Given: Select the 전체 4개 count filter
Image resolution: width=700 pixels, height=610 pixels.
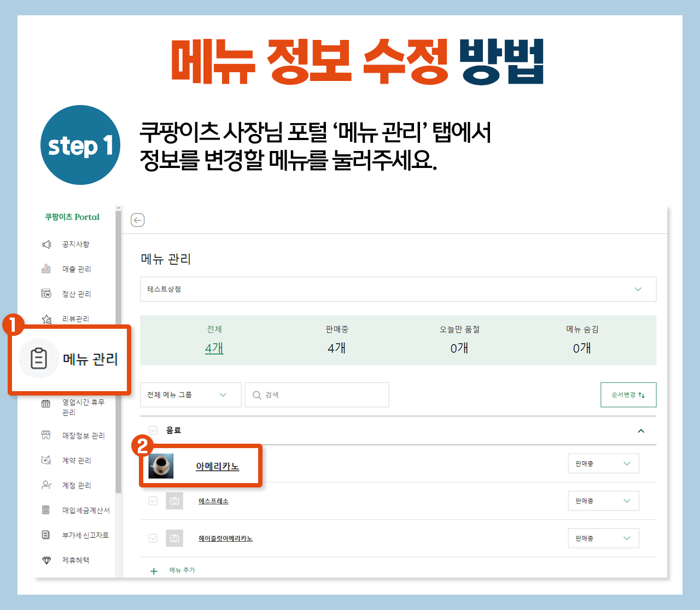Looking at the screenshot, I should [x=214, y=340].
